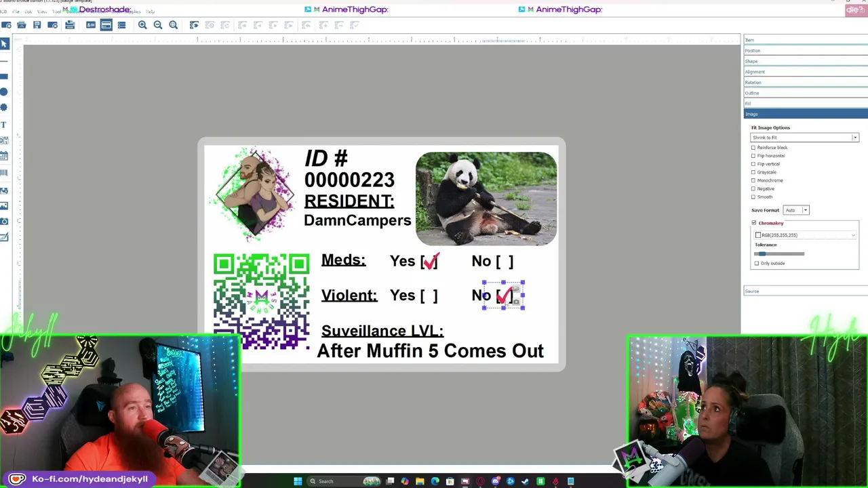The image size is (868, 488).
Task: Open Microsoft Edge from the taskbar
Action: pyautogui.click(x=435, y=481)
